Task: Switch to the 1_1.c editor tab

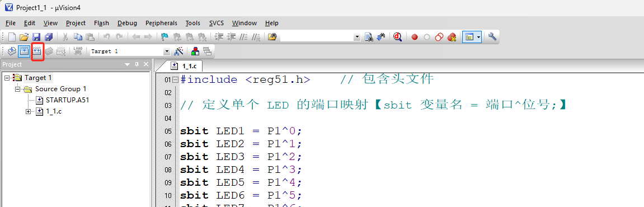Action: (x=184, y=65)
